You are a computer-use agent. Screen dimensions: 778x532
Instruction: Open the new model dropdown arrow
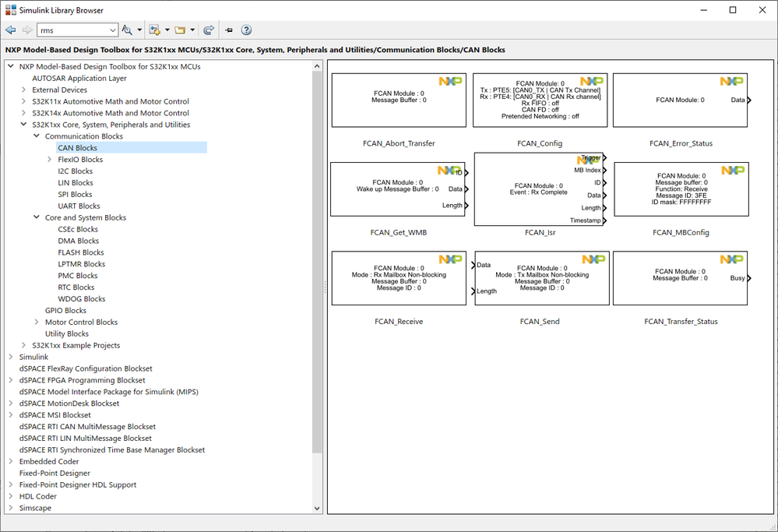coord(167,30)
